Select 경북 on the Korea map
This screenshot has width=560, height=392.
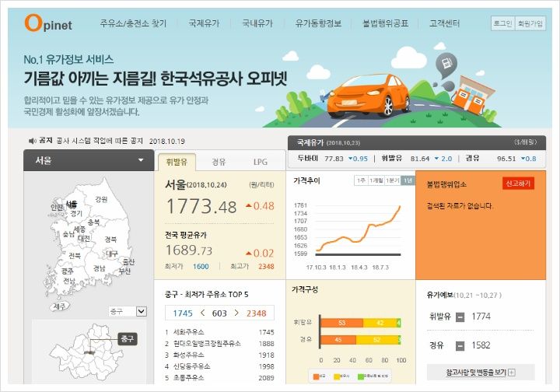coord(110,240)
